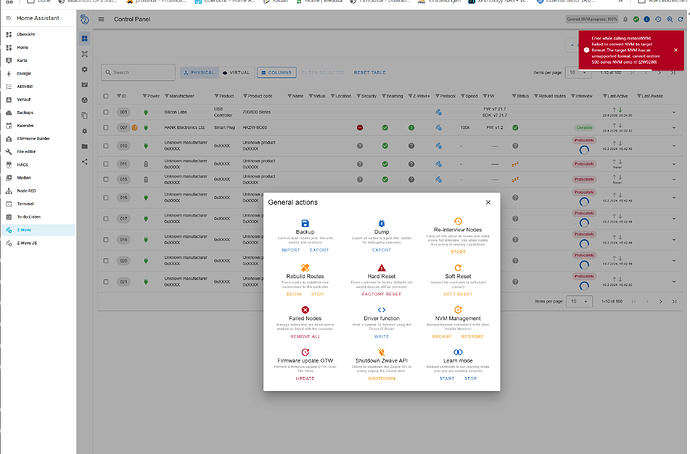The height and width of the screenshot is (454, 690).
Task: Click the Backup floppy disk icon
Action: coord(305,223)
